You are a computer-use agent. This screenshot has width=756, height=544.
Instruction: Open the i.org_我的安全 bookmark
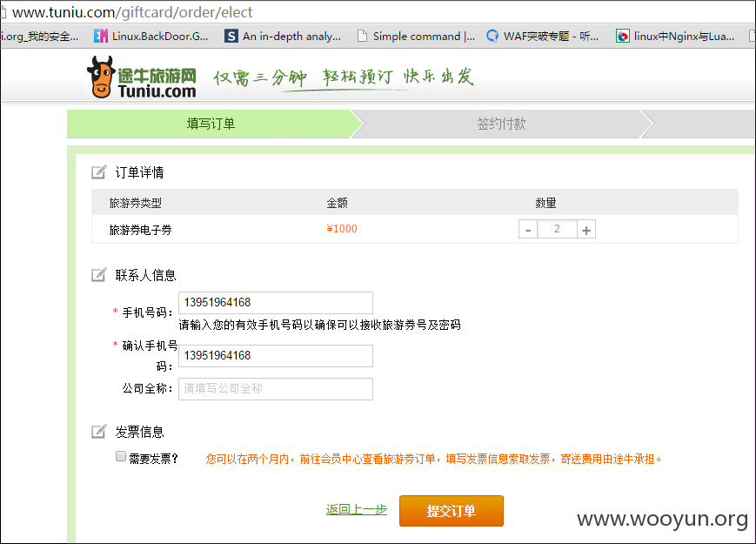pos(39,37)
